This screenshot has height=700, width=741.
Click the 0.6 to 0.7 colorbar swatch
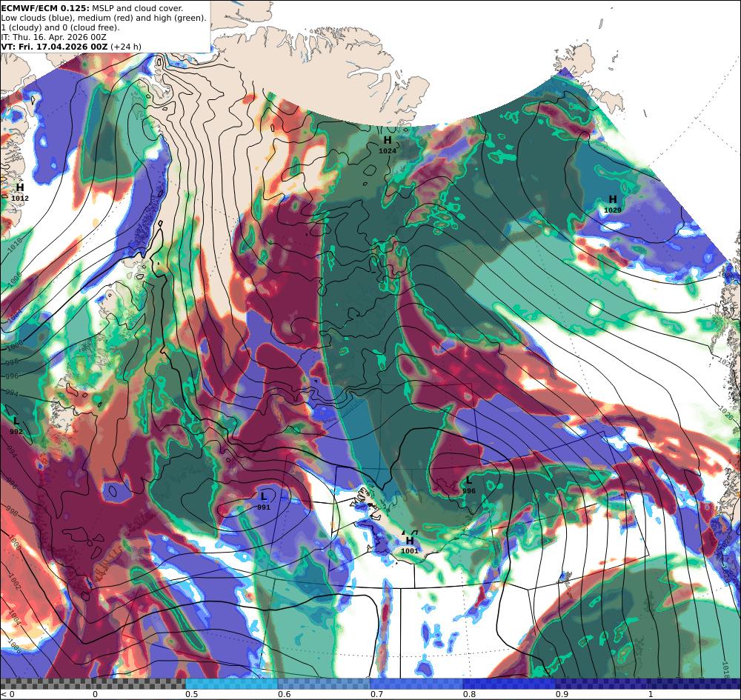[324, 684]
